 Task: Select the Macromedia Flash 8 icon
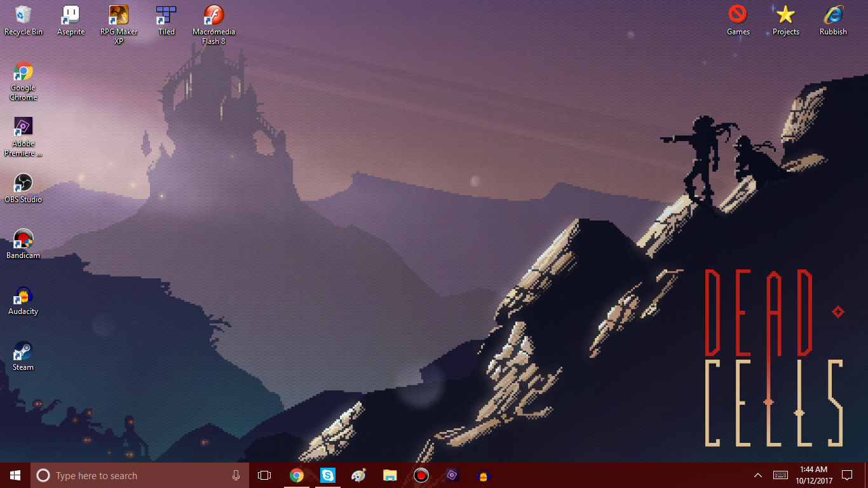pos(214,15)
